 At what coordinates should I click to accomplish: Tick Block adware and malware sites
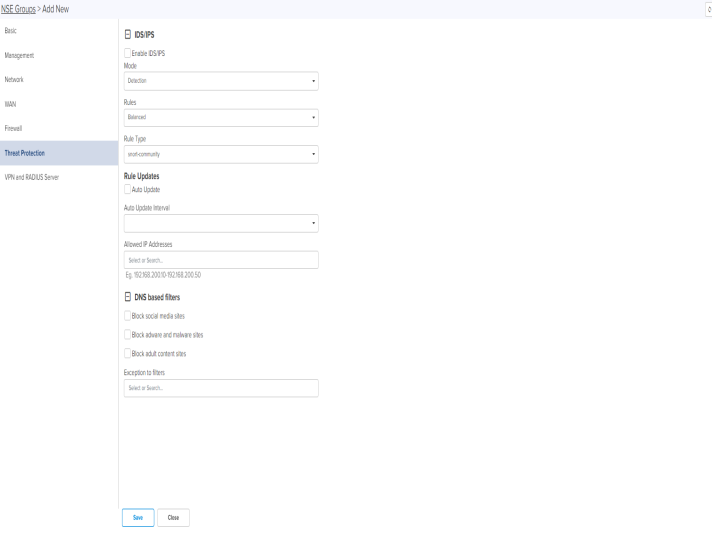(127, 334)
